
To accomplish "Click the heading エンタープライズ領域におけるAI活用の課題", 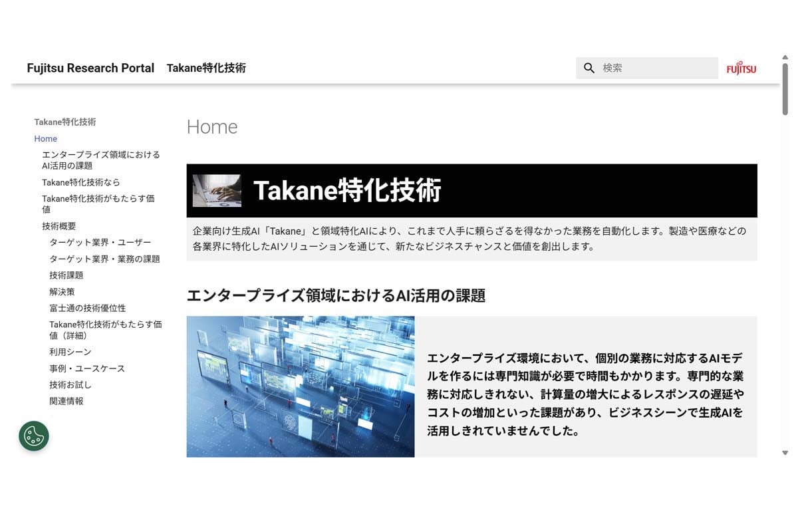I will (336, 295).
